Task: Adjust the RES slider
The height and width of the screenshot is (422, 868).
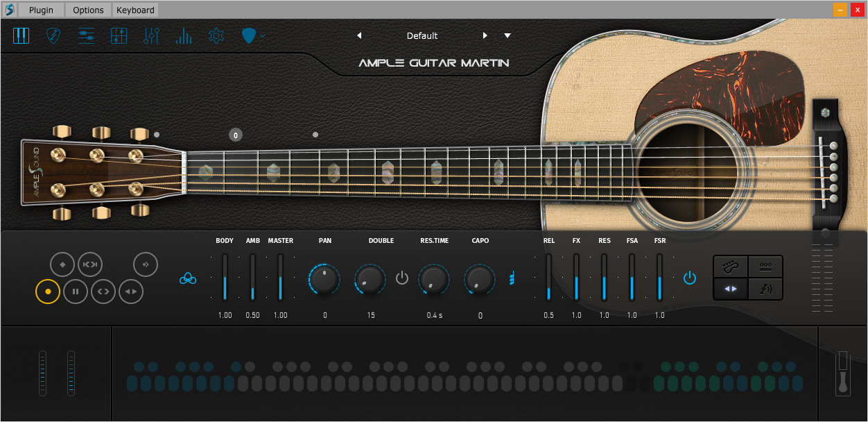Action: click(604, 277)
